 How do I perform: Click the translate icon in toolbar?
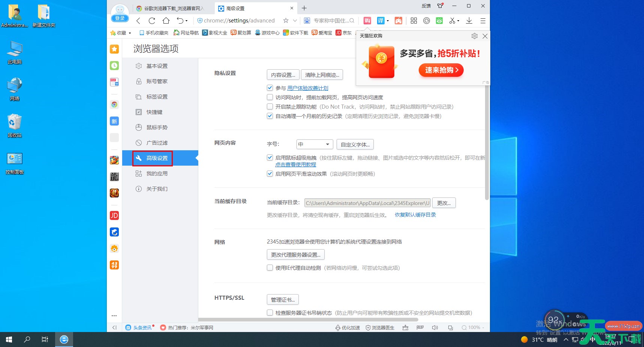click(x=380, y=21)
